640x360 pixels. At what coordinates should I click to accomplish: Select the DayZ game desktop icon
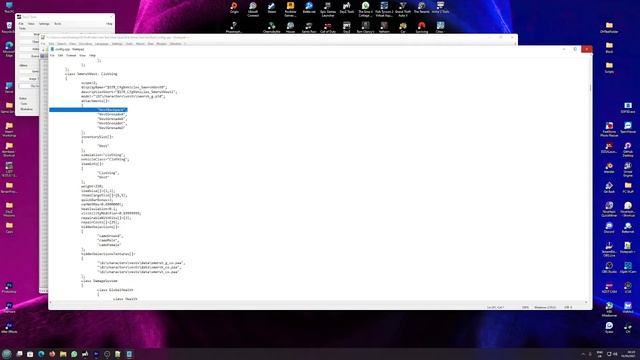(347, 27)
